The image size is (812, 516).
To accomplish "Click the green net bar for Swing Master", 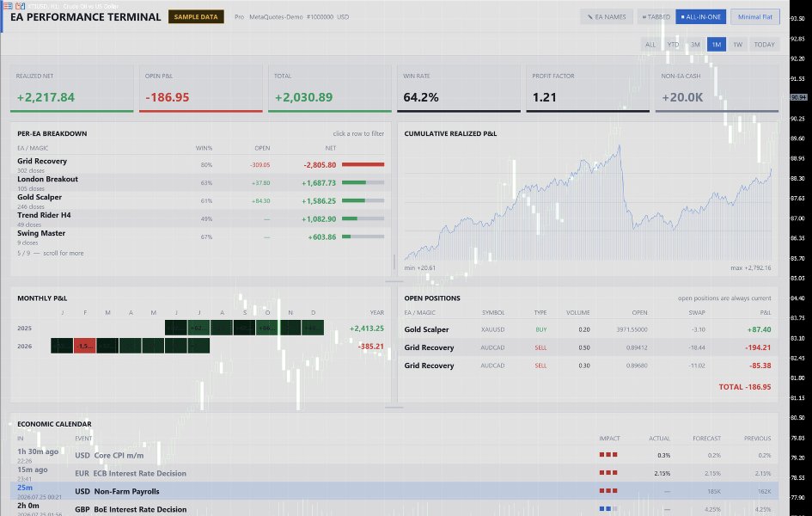I will [x=363, y=236].
